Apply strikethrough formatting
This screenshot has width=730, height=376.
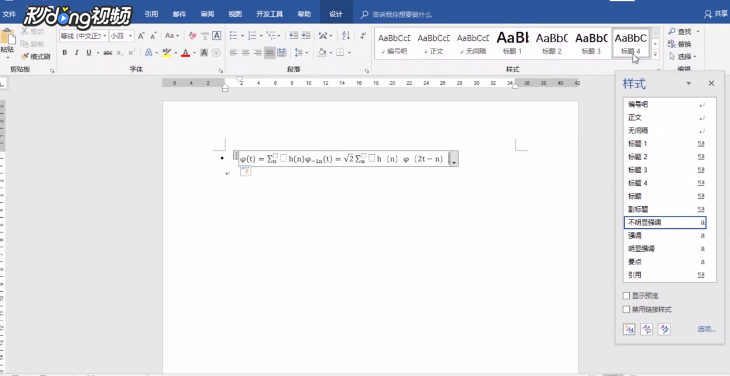point(108,53)
